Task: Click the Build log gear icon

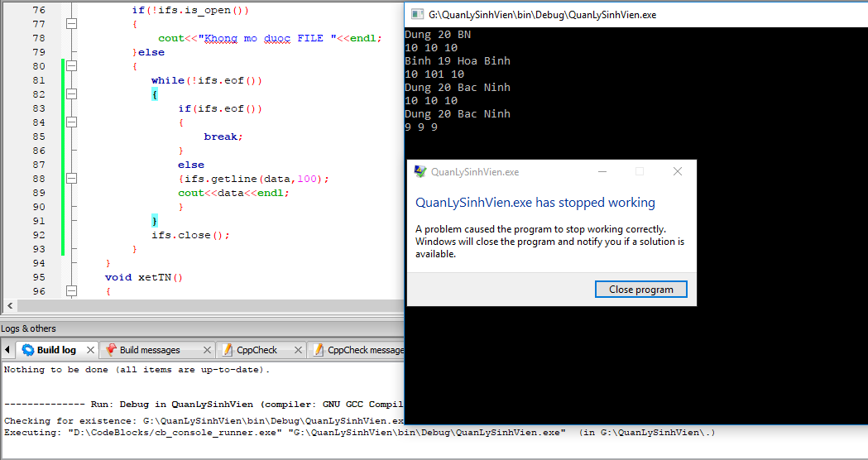Action: click(x=28, y=350)
